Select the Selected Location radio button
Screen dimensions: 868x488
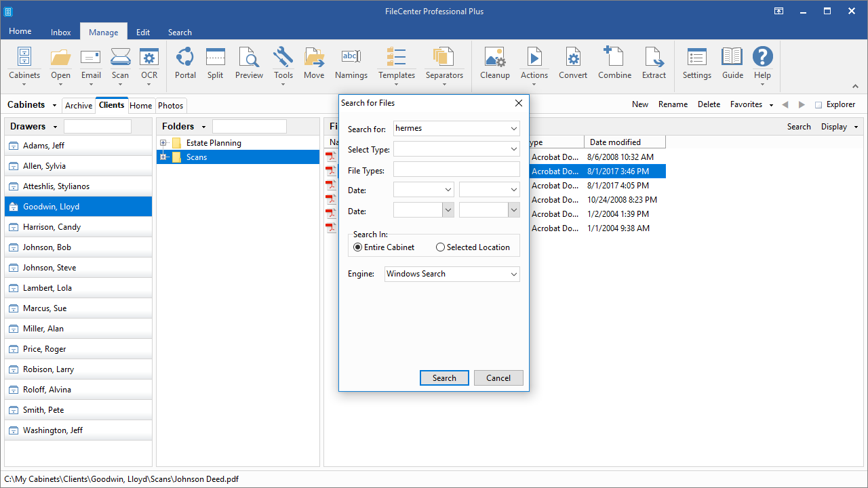(x=440, y=247)
